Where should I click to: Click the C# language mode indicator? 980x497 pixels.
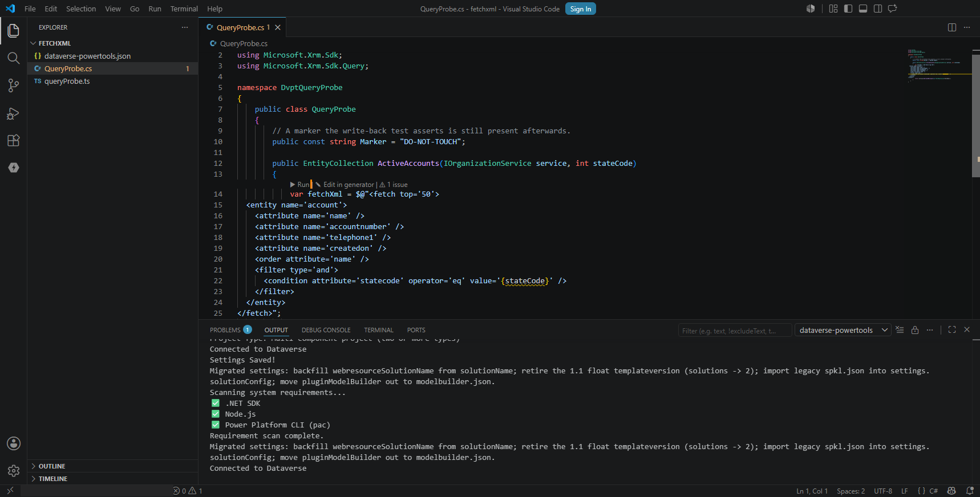(x=934, y=491)
